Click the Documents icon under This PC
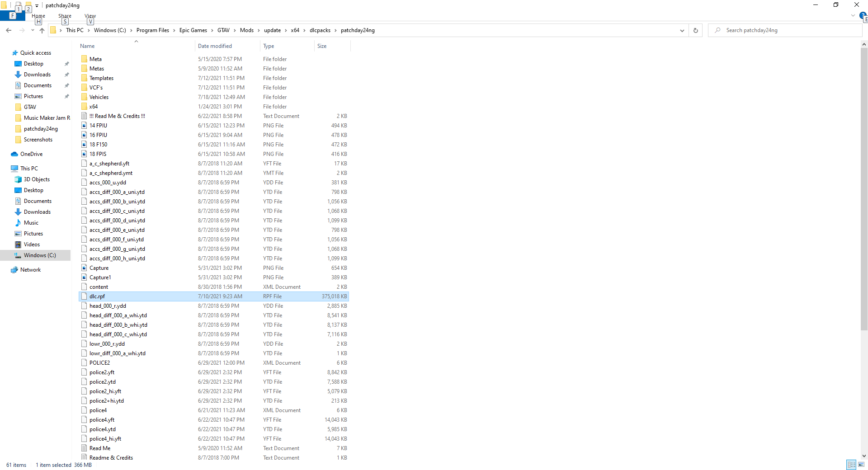This screenshot has height=470, width=868. 18,201
